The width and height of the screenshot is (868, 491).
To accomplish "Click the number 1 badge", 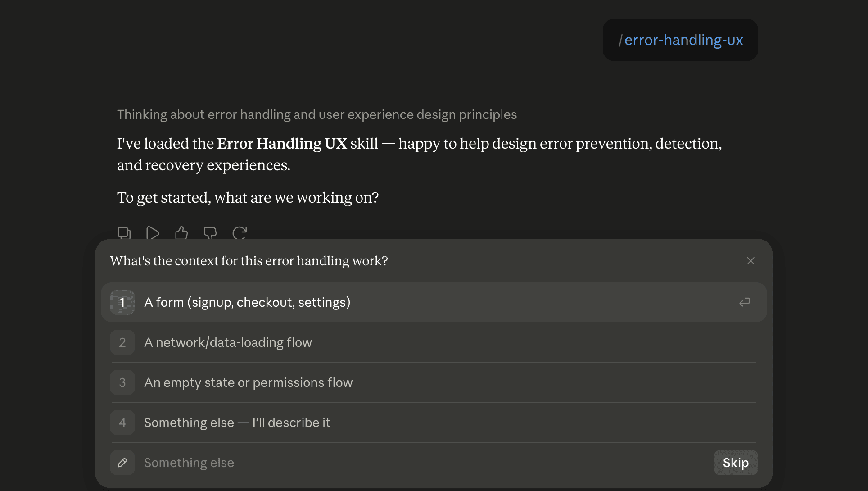I will (122, 302).
